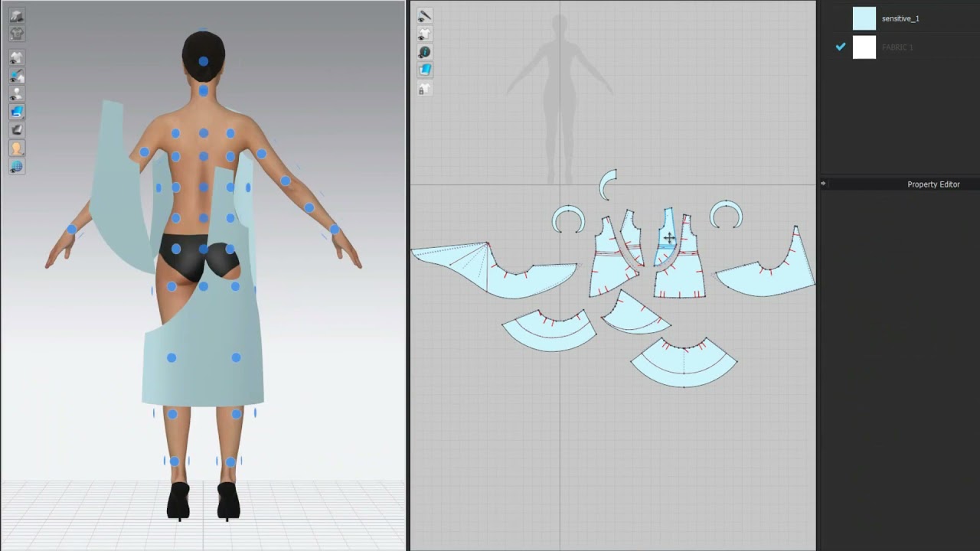Select the sensitive_1 fabric swatch
The height and width of the screenshot is (551, 980).
click(864, 18)
